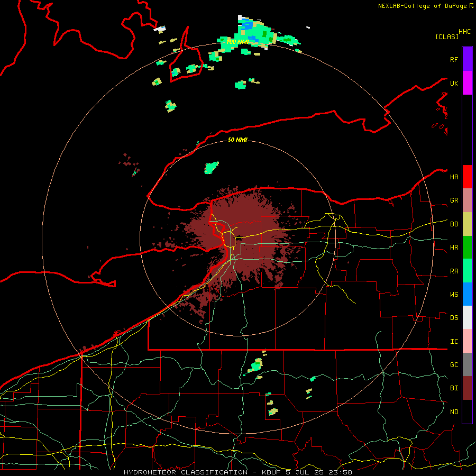The height and width of the screenshot is (476, 476).
Task: Click the UK legend label
Action: [454, 83]
